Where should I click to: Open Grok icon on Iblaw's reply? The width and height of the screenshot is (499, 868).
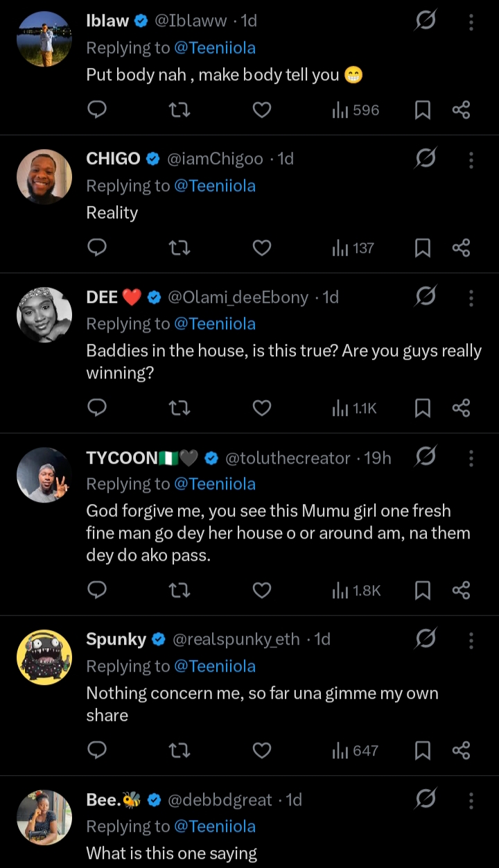426,21
